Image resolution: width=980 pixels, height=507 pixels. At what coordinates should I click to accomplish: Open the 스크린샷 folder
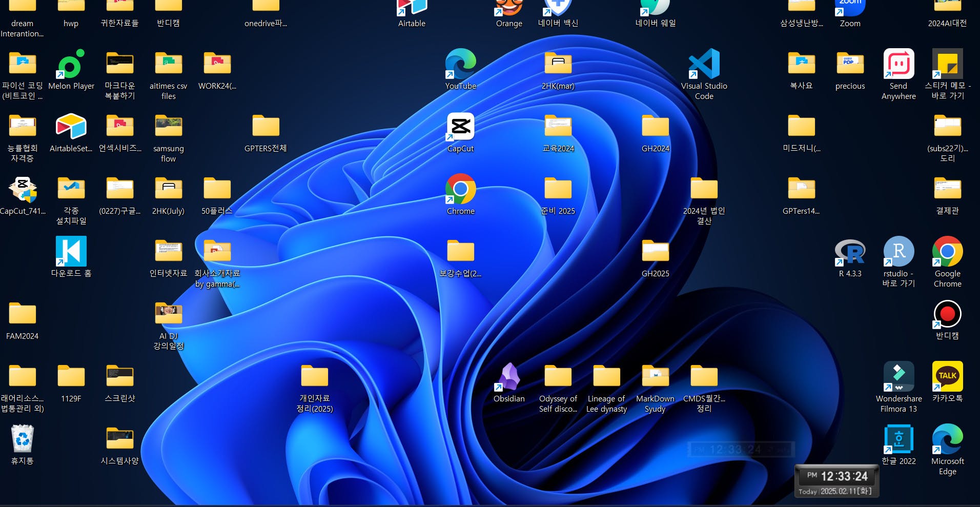coord(119,377)
